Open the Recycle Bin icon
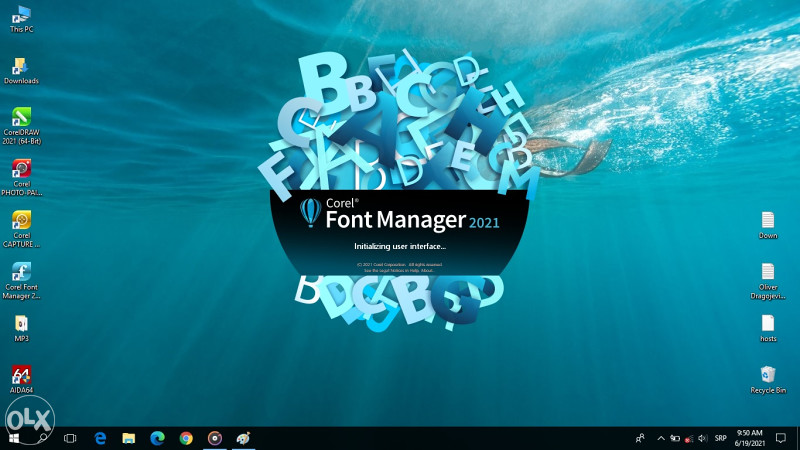800x450 pixels. 768,380
